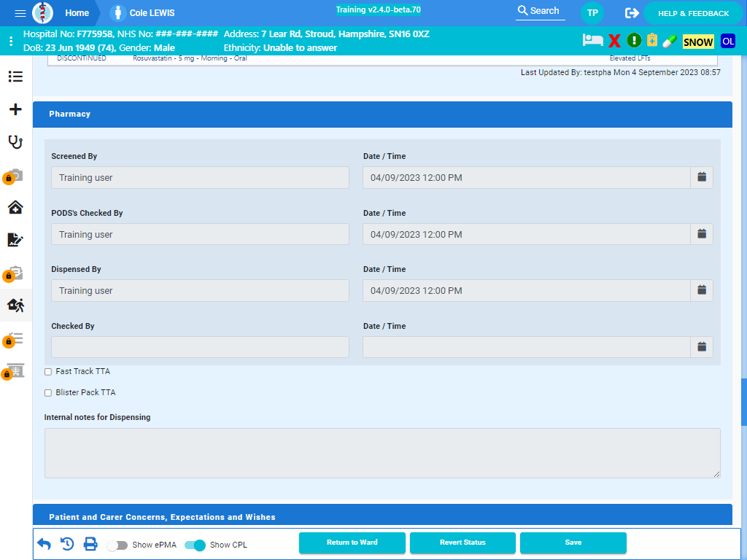747x560 pixels.
Task: Click the Checked By date/time field
Action: pyautogui.click(x=527, y=347)
